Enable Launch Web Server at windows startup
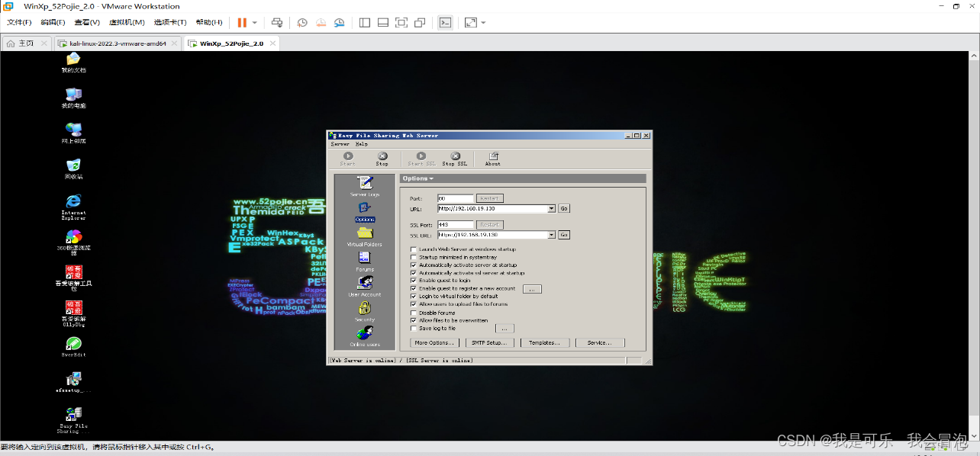The image size is (980, 456). click(414, 249)
